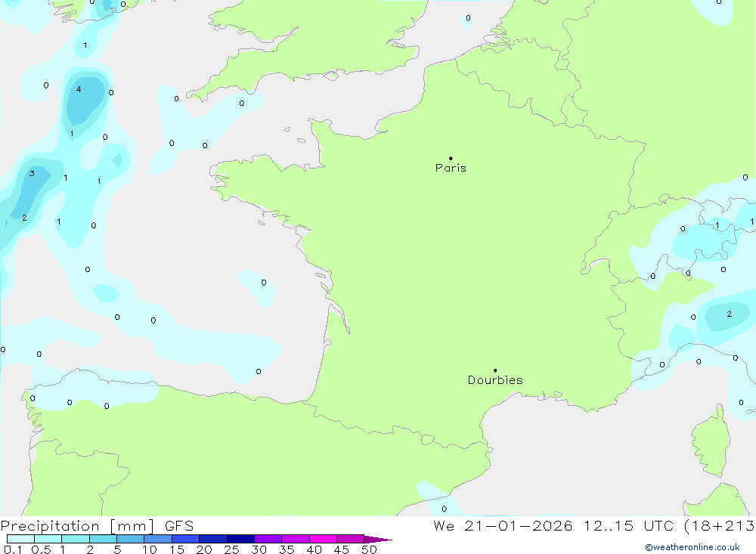Screen dimensions: 756x554
Task: Click the 10 legend scale label
Action: [149, 549]
